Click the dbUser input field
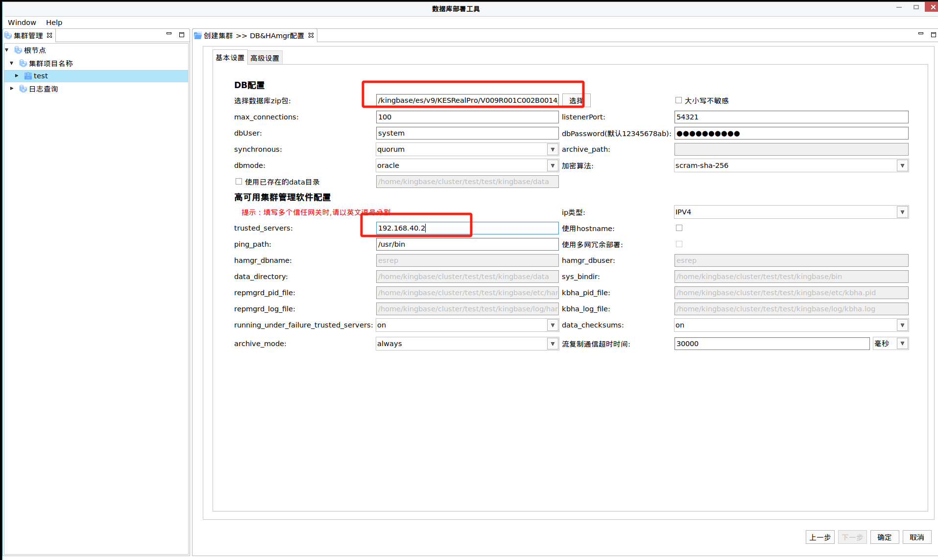The height and width of the screenshot is (560, 938). pos(467,133)
